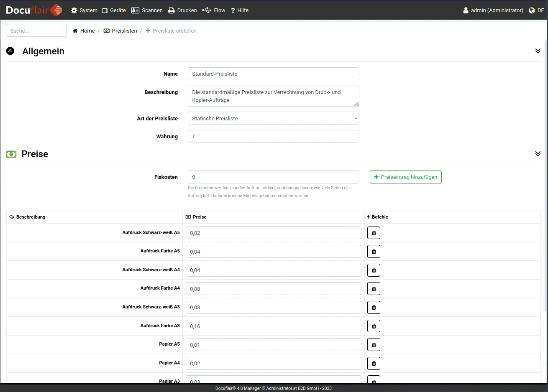This screenshot has width=548, height=392.
Task: Collapse the Allgemein section chevron
Action: [538, 51]
